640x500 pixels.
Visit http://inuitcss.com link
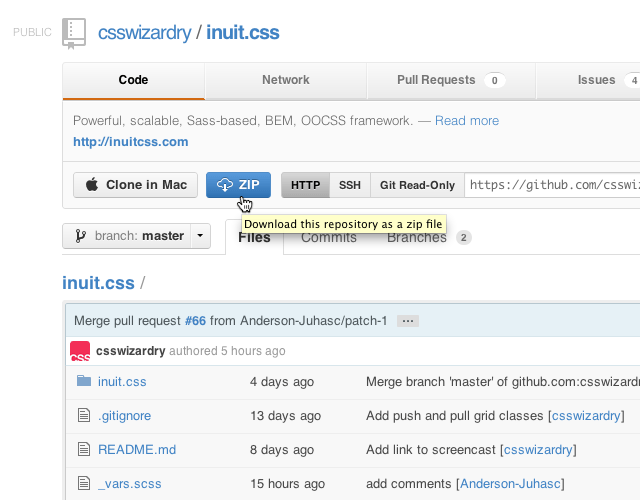[131, 142]
